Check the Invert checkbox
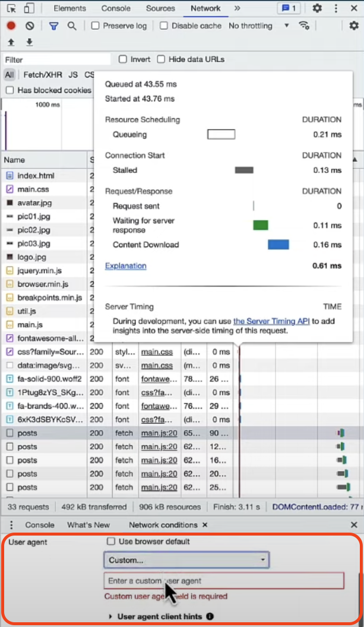This screenshot has width=364, height=627. [x=123, y=59]
